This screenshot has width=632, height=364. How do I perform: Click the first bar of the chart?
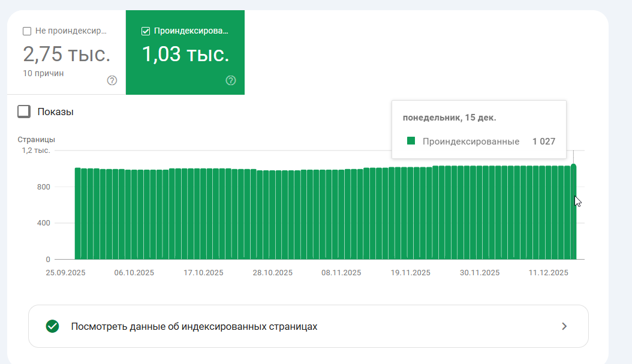(x=78, y=213)
